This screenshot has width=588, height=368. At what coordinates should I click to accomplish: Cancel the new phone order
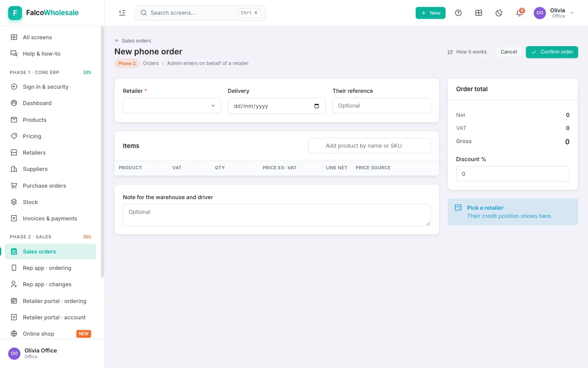[x=508, y=52]
